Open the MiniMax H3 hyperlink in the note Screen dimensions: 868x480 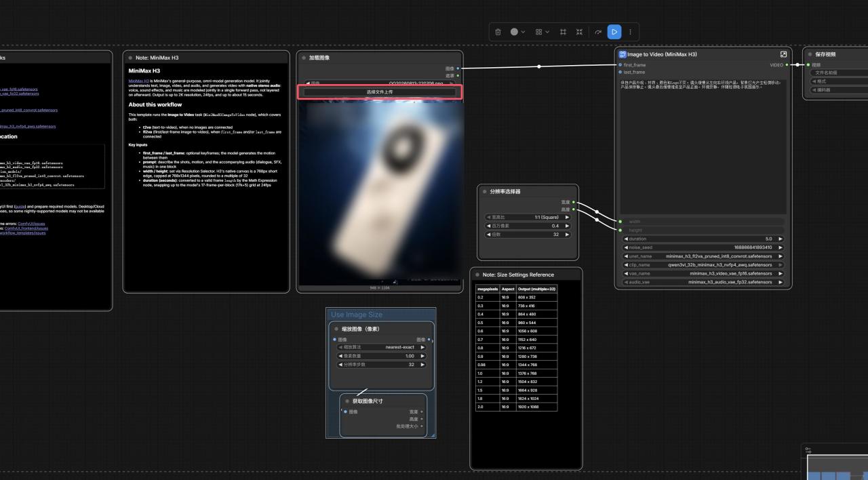pyautogui.click(x=138, y=81)
